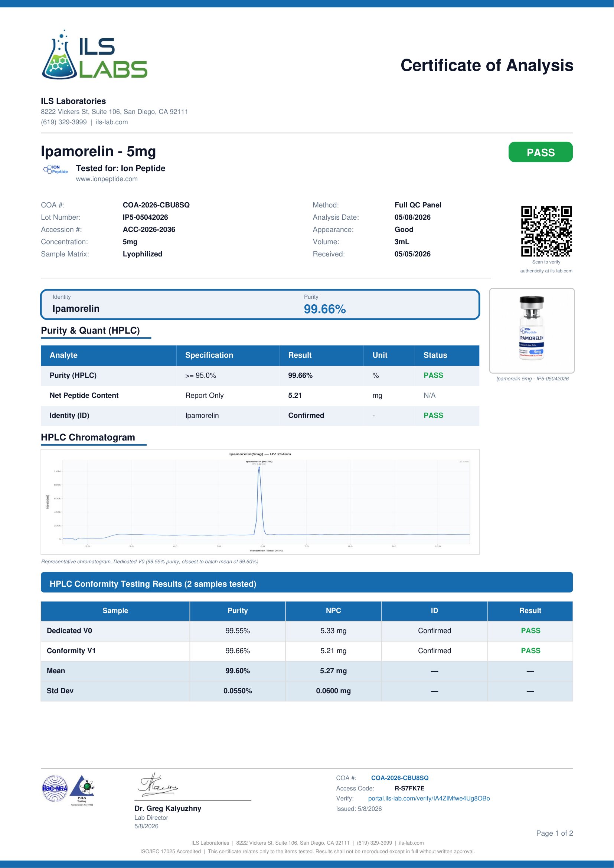
Task: Click the phone number (619) 329-3999 in header
Action: [64, 122]
